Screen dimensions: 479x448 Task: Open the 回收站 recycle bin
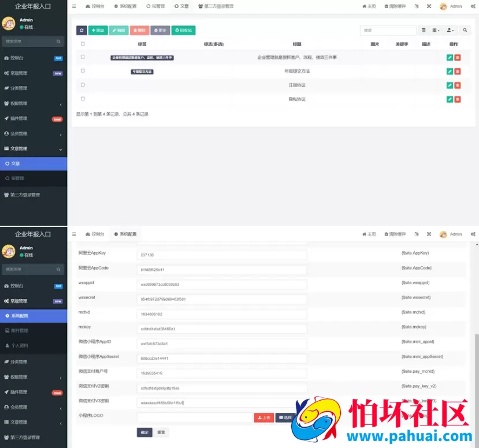[183, 29]
